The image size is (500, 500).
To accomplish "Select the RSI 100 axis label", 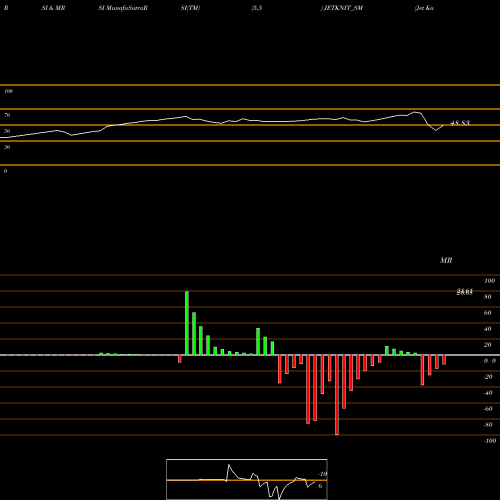I will [9, 91].
